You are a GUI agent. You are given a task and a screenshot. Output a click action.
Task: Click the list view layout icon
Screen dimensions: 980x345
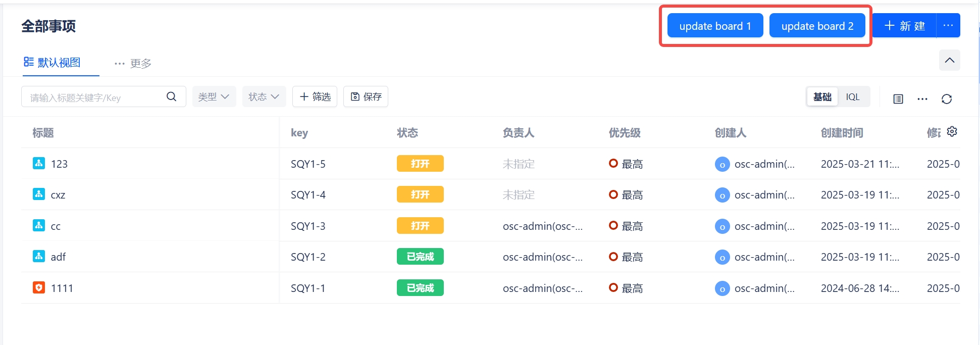(x=898, y=99)
